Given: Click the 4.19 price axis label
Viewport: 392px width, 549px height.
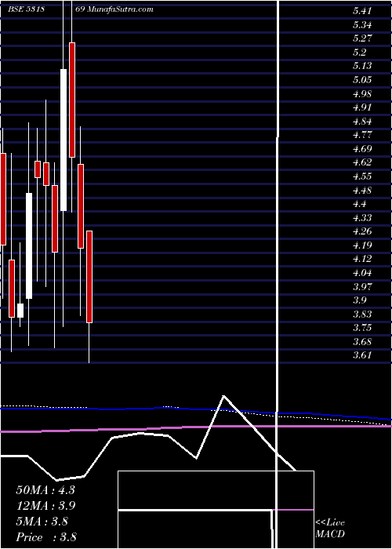Looking at the screenshot, I should point(362,245).
